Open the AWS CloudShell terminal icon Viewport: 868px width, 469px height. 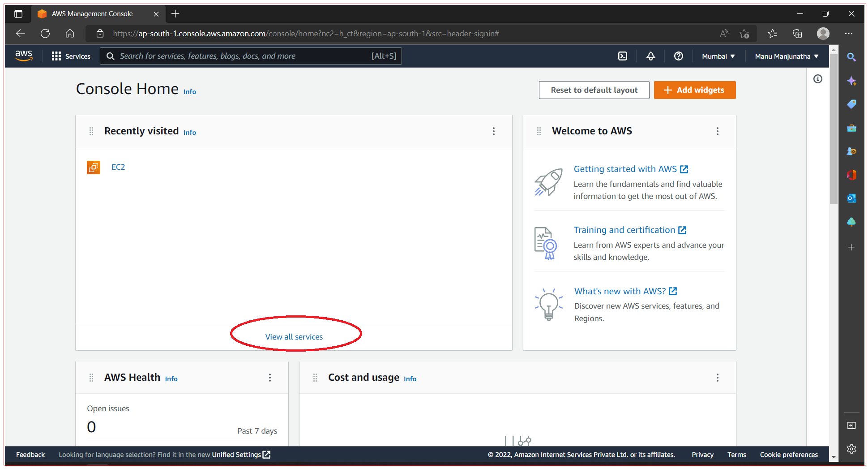click(x=623, y=56)
